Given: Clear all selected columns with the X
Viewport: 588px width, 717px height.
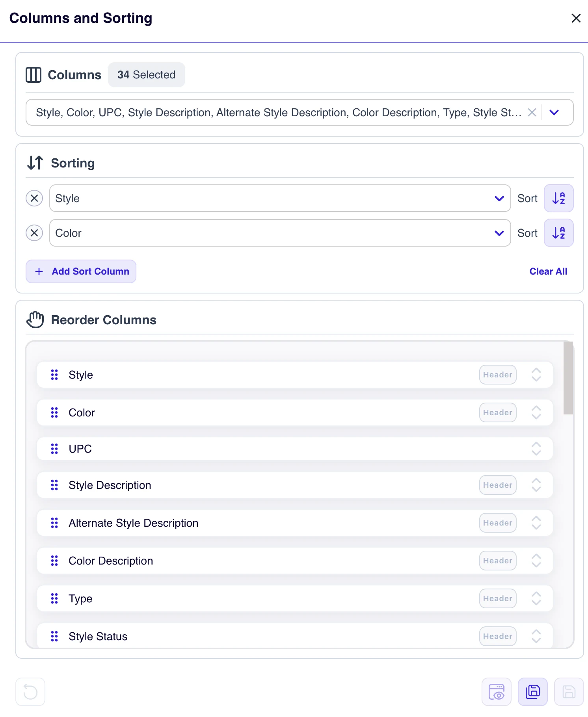Looking at the screenshot, I should 532,112.
